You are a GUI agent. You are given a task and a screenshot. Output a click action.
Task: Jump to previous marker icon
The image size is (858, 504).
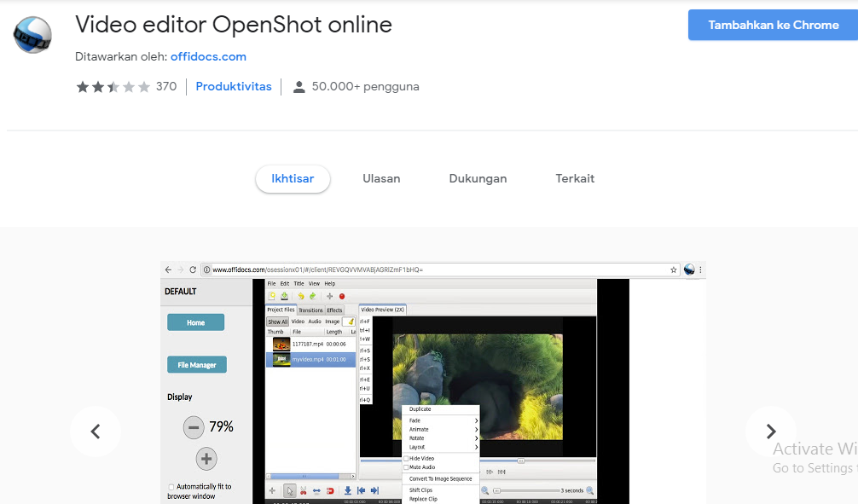tap(361, 491)
